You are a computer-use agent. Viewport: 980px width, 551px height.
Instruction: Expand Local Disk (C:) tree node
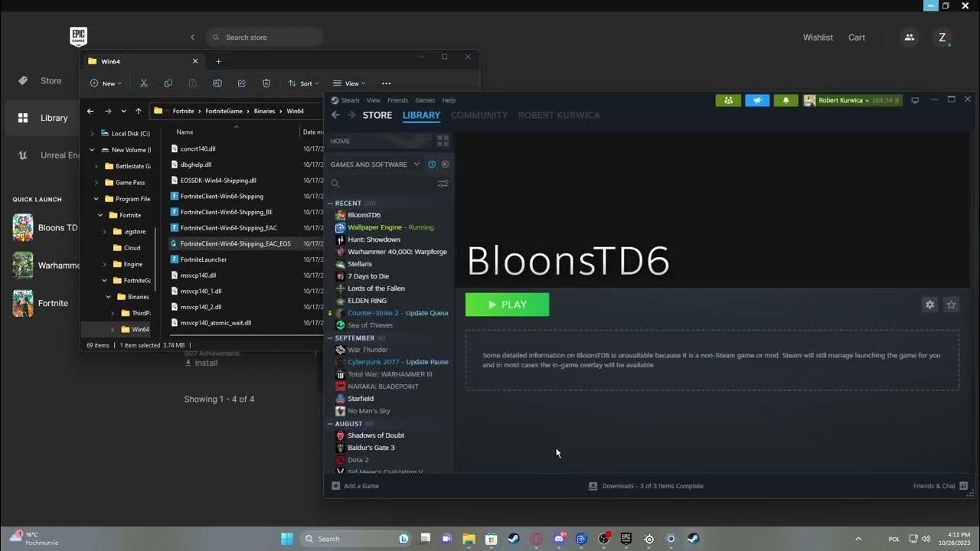pyautogui.click(x=92, y=134)
